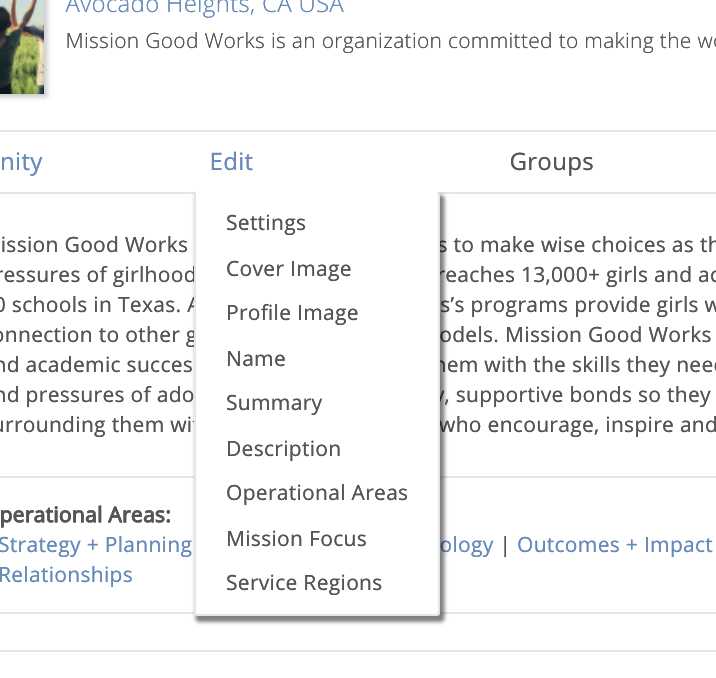Choose Cover Image in the Edit menu
The image size is (716, 678).
click(x=289, y=268)
